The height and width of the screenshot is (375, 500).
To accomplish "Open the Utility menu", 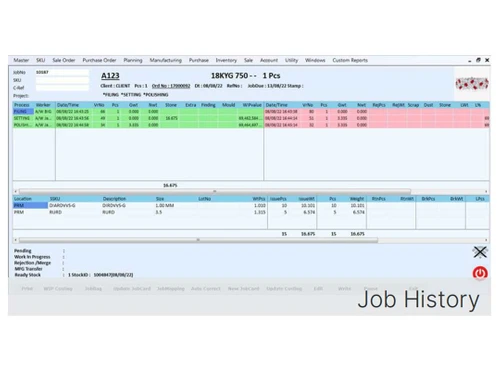I will coord(291,60).
